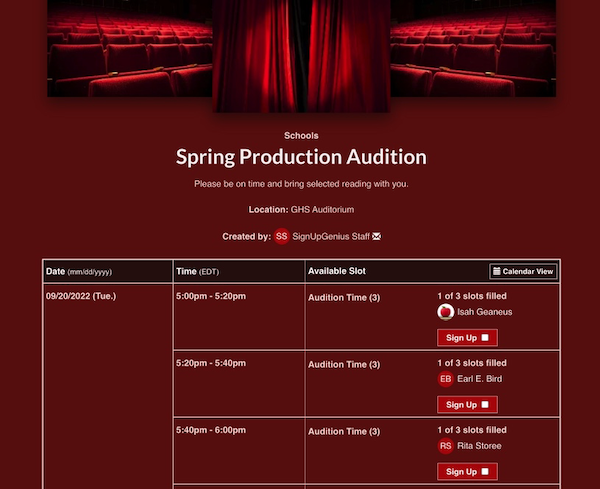Viewport: 600px width, 489px height.
Task: Click Isah Geaneus's apple avatar
Action: coord(445,312)
